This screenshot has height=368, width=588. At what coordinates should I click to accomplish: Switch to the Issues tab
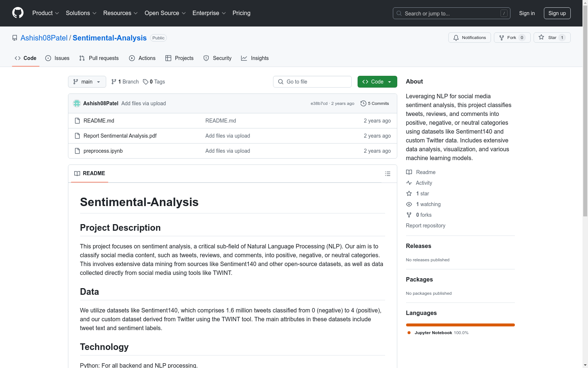pyautogui.click(x=57, y=58)
